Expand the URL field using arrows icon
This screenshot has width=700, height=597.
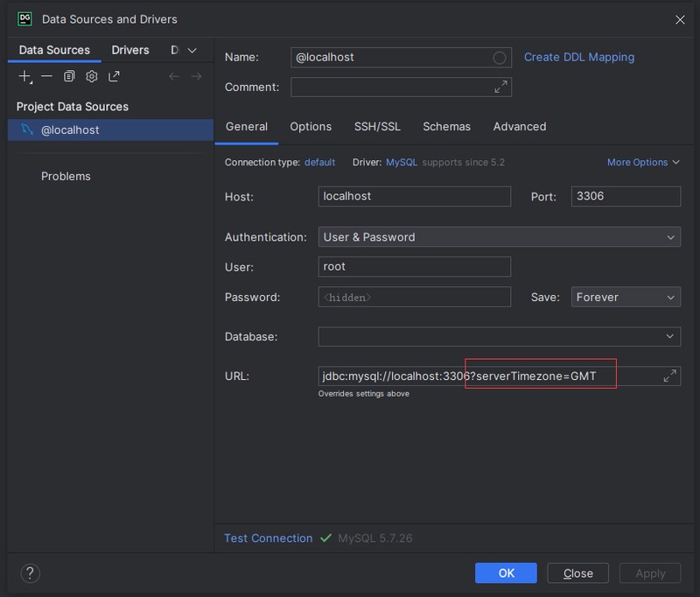[669, 376]
